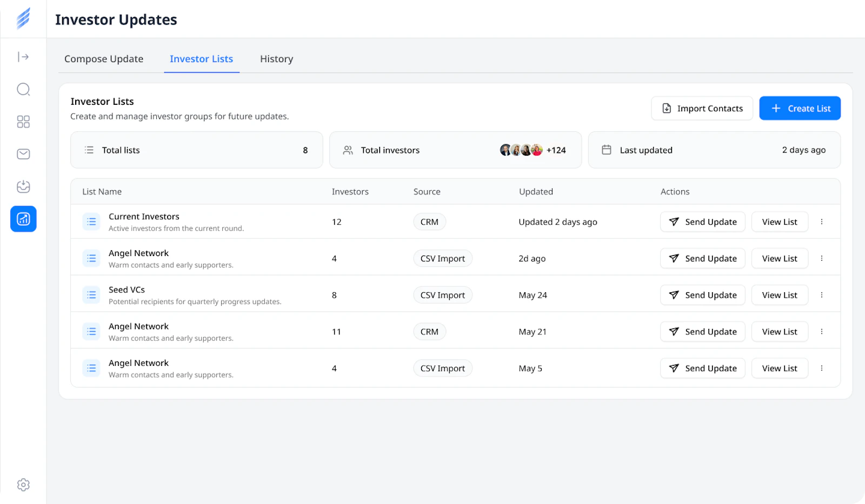Click the Total lists icon
865x504 pixels.
[89, 150]
